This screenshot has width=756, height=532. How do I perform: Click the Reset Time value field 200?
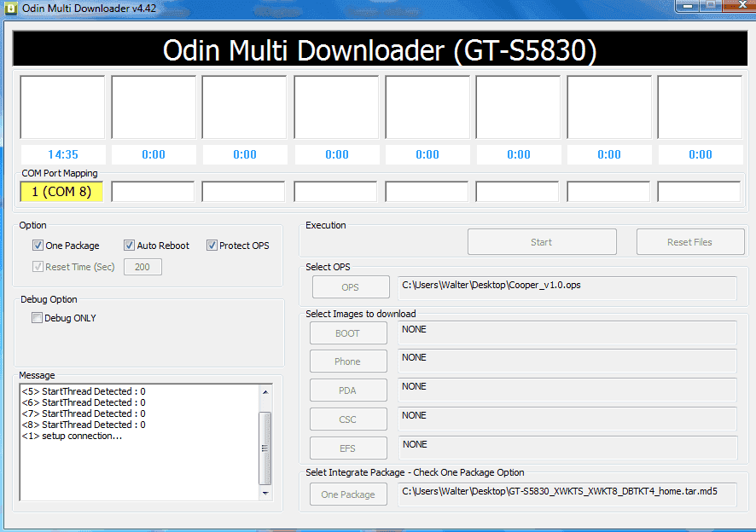[142, 267]
